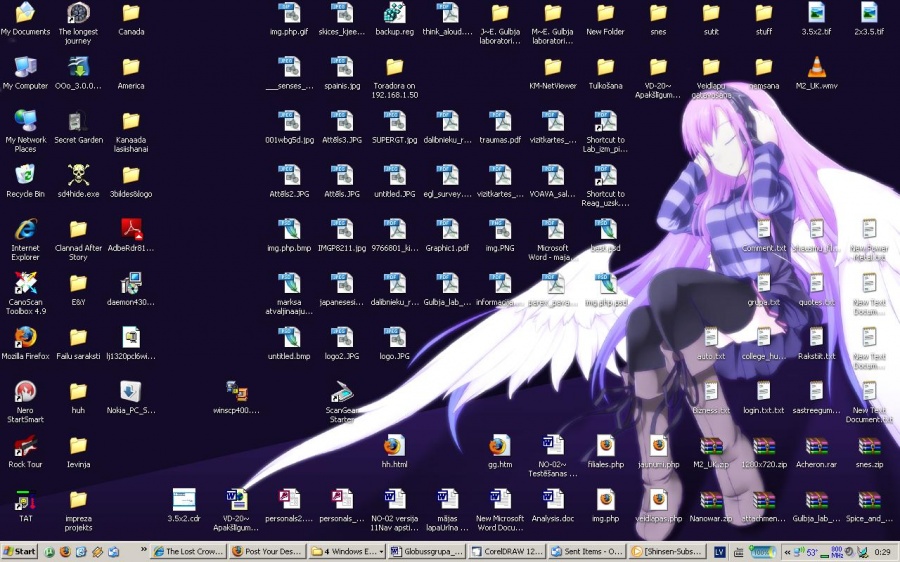Select the comment.txt text file
Image resolution: width=900 pixels, height=562 pixels.
click(x=763, y=235)
